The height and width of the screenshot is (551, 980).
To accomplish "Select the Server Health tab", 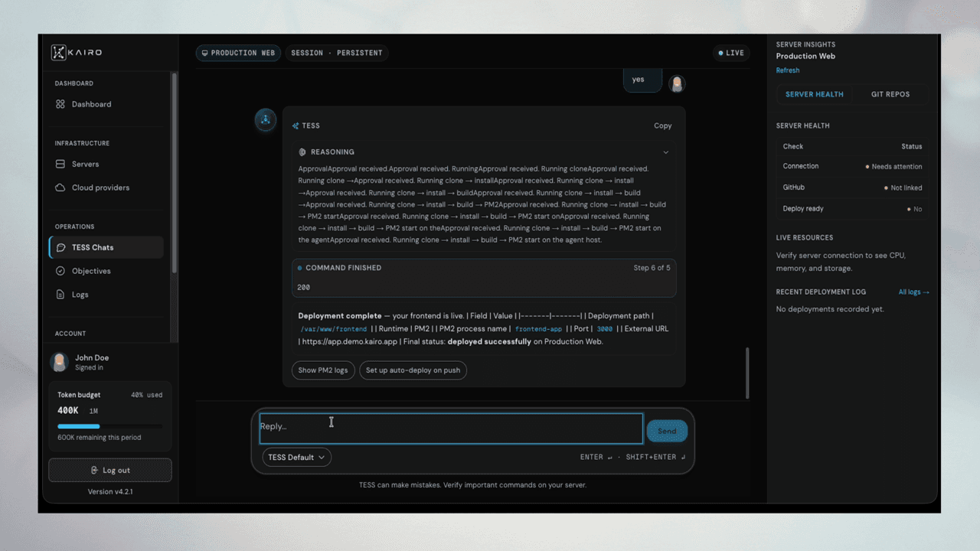I will [815, 94].
